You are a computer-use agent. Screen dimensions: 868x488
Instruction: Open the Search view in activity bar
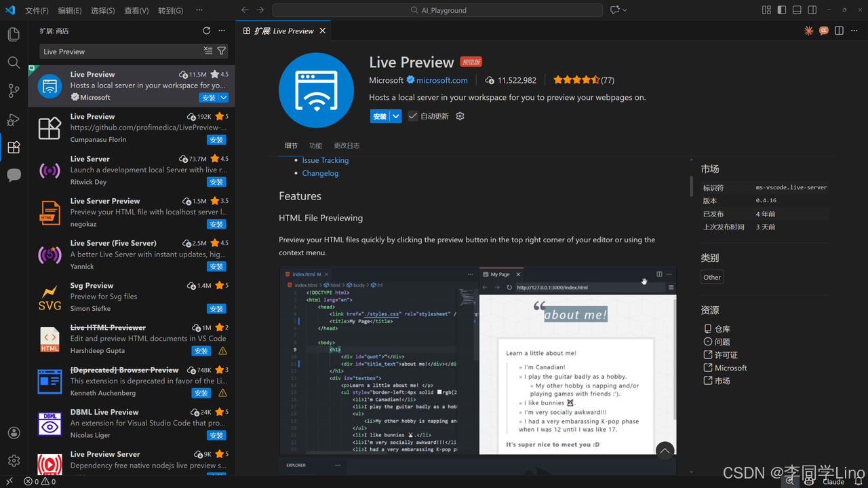click(14, 62)
